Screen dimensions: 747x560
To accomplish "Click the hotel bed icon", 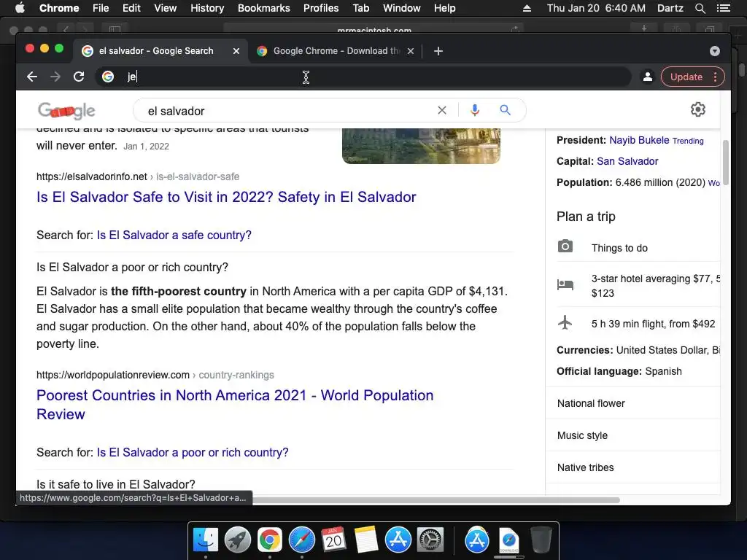I will coord(565,285).
